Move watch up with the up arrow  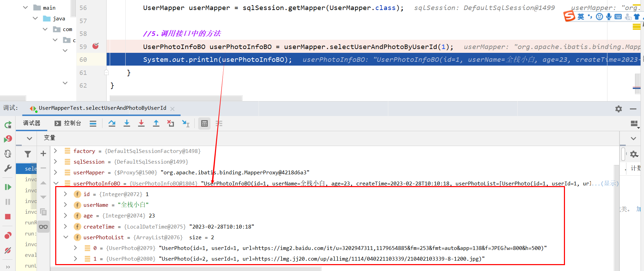tap(43, 183)
